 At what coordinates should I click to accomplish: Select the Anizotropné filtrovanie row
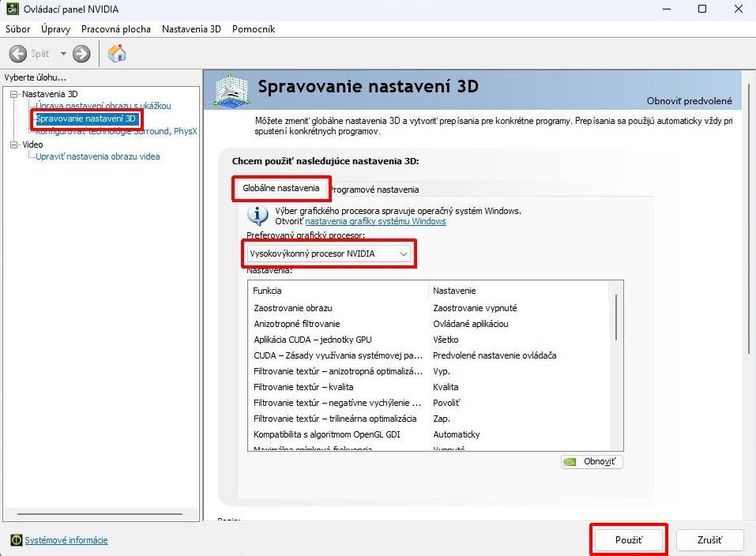[x=428, y=324]
